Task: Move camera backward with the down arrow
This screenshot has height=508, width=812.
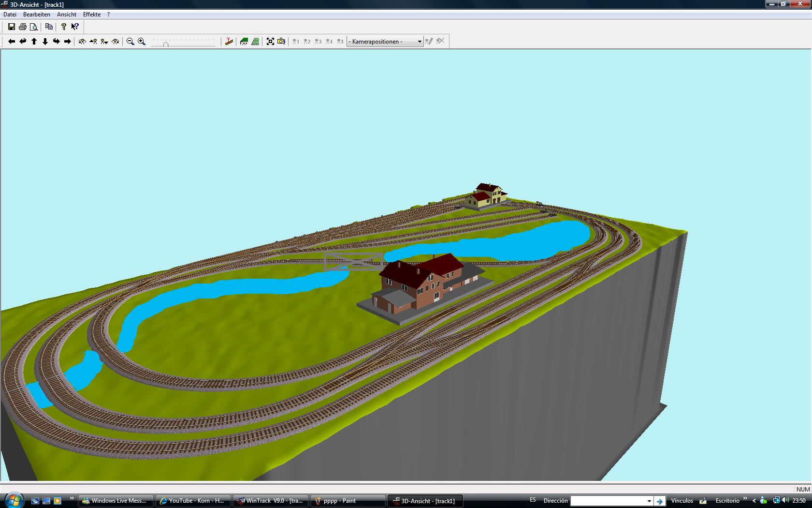Action: 45,42
